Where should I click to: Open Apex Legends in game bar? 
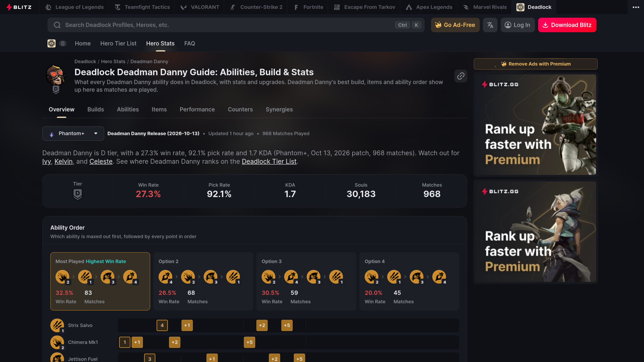429,7
